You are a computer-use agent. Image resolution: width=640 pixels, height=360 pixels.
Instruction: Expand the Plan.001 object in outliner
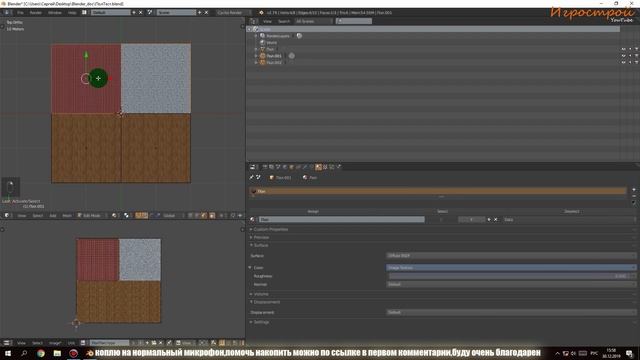point(256,56)
